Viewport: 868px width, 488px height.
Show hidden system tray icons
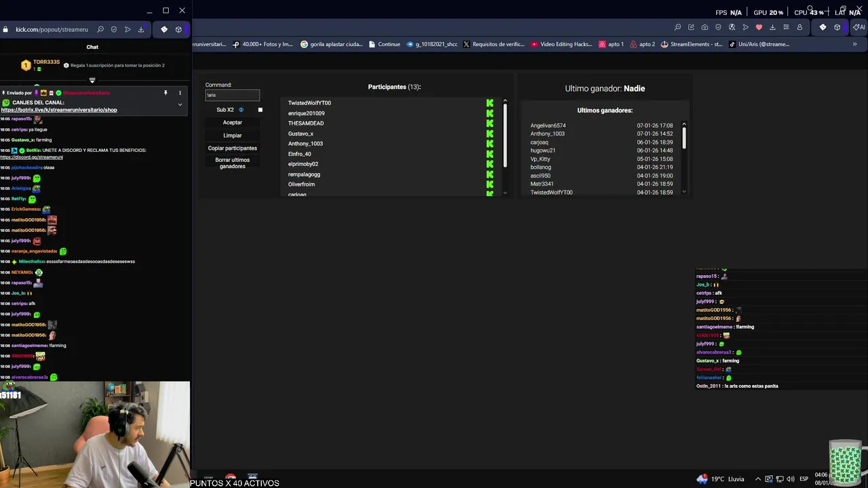[758, 479]
